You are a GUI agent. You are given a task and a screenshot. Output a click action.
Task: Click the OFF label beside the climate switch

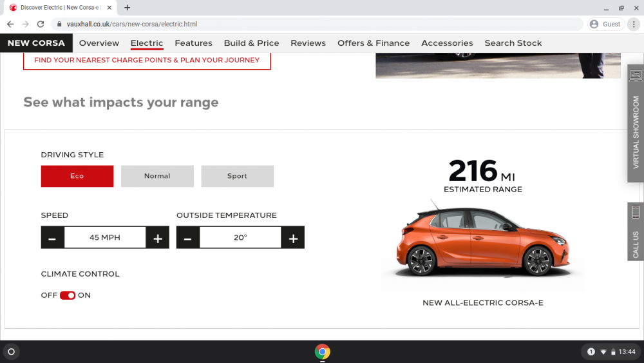tap(49, 295)
